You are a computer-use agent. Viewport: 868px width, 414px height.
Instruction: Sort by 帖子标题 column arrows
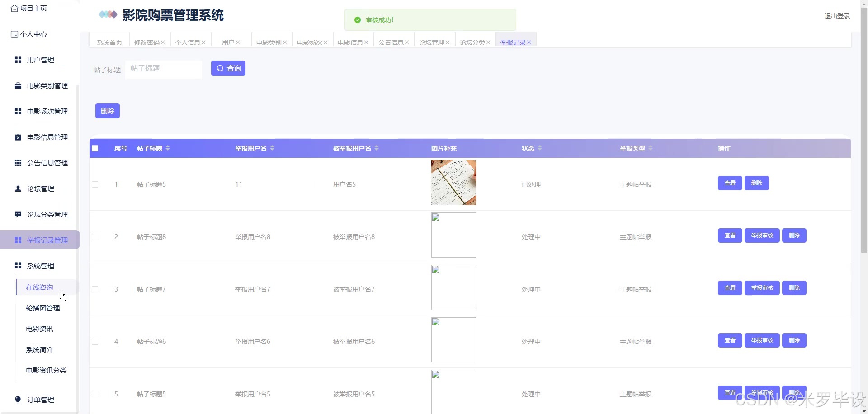168,148
